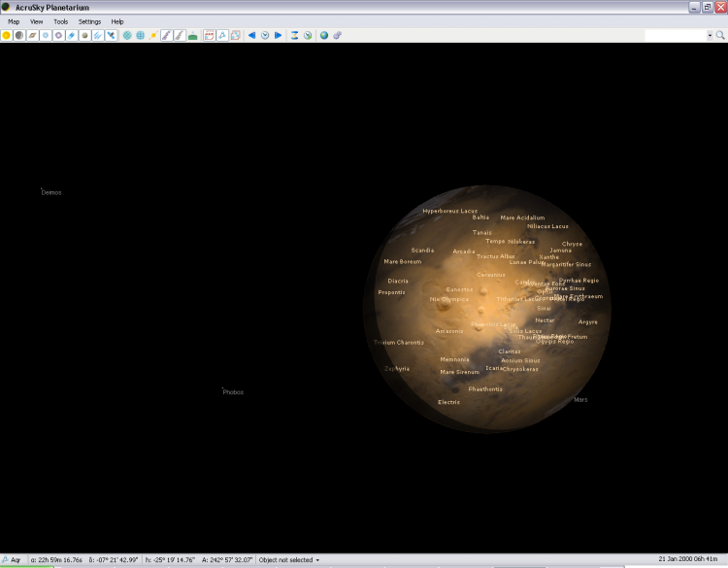The image size is (728, 568).
Task: Click the constellation lines icon
Action: tap(222, 35)
